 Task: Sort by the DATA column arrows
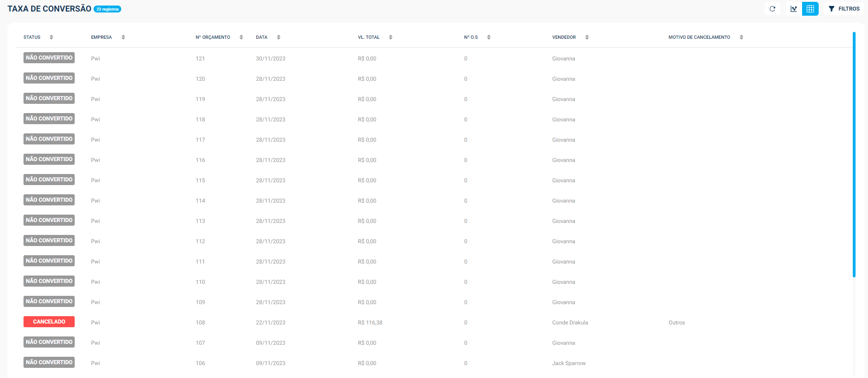pyautogui.click(x=278, y=37)
